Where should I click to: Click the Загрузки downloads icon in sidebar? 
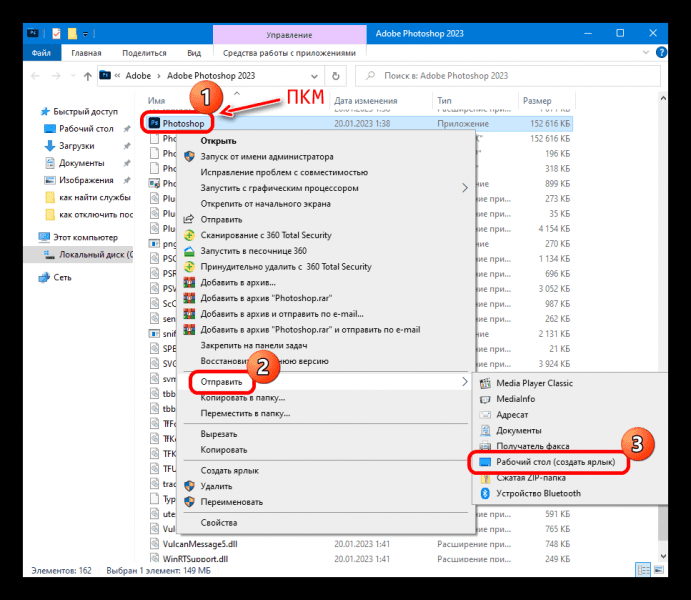click(50, 146)
